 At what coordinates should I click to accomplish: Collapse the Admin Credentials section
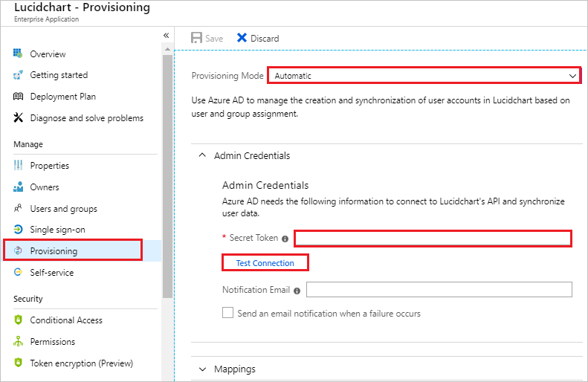202,155
